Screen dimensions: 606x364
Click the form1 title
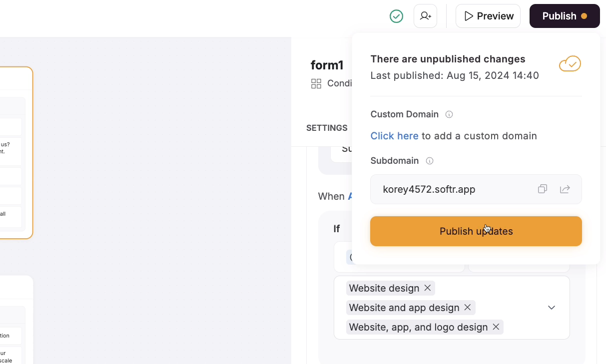(327, 65)
